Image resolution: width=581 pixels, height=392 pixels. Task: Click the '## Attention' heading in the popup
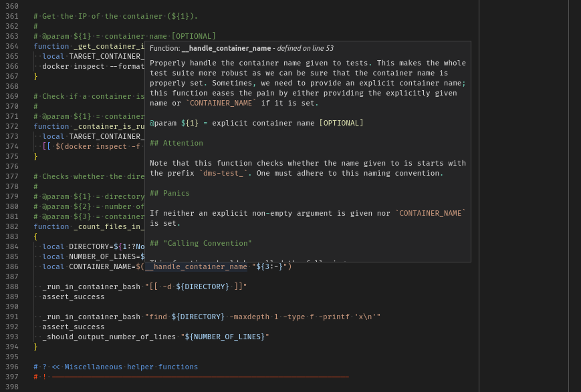click(x=177, y=143)
